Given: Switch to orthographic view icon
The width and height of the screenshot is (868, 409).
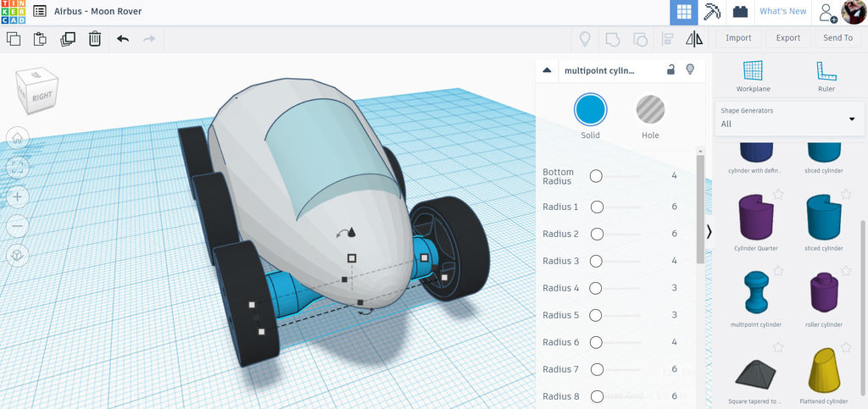Looking at the screenshot, I should pos(17,256).
